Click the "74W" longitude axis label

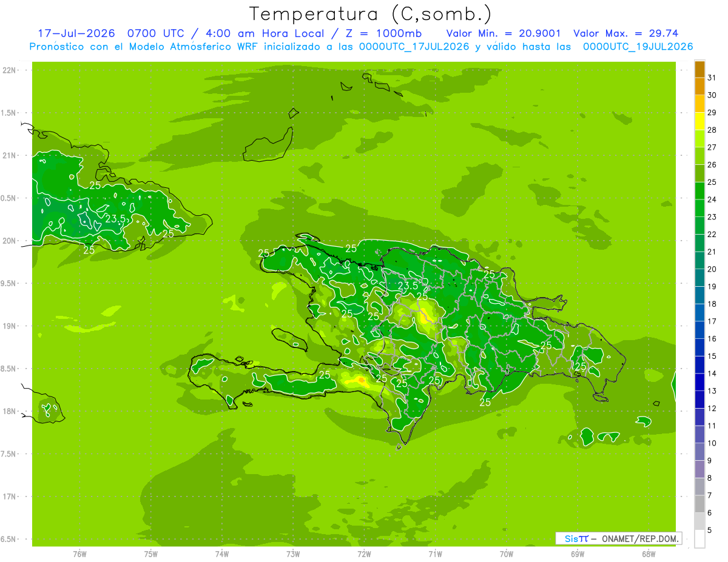pyautogui.click(x=222, y=554)
